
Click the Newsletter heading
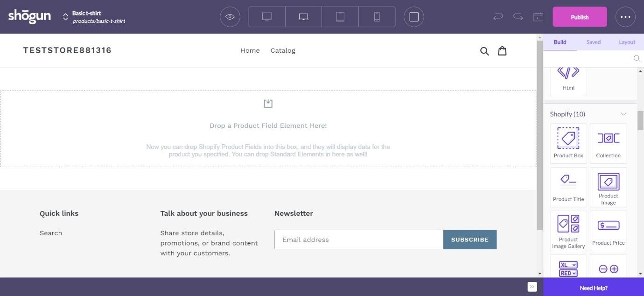[294, 213]
